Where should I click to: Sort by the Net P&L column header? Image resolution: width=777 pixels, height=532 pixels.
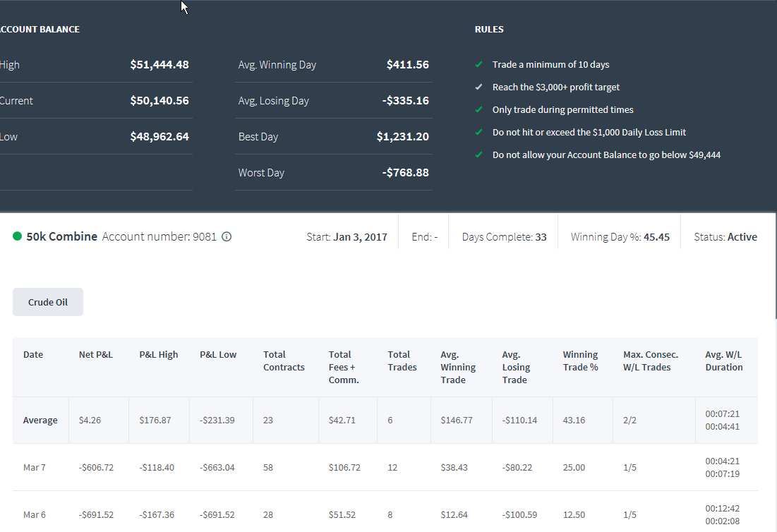click(96, 355)
